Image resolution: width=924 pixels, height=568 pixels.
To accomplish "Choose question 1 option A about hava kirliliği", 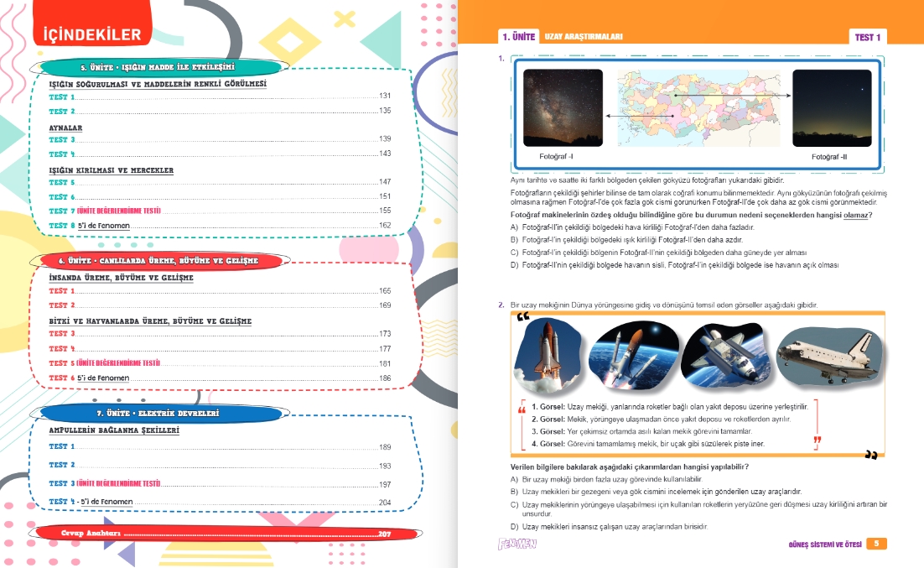I will tap(632, 227).
